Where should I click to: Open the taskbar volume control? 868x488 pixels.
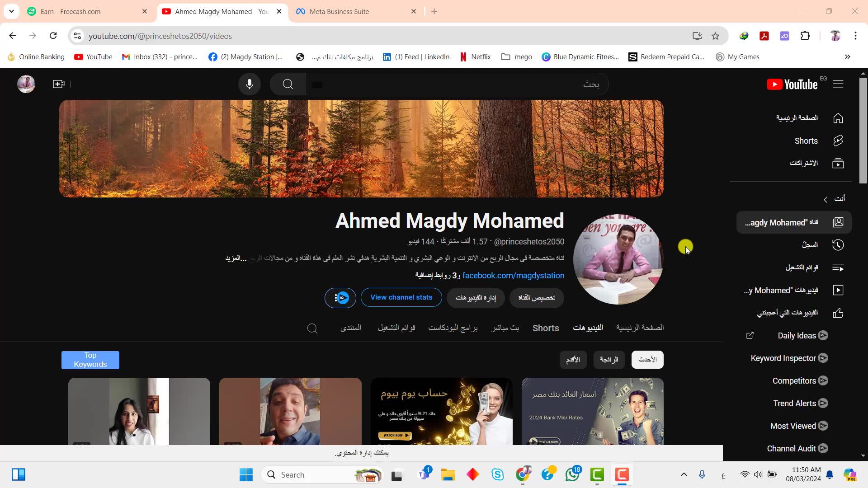point(758,474)
